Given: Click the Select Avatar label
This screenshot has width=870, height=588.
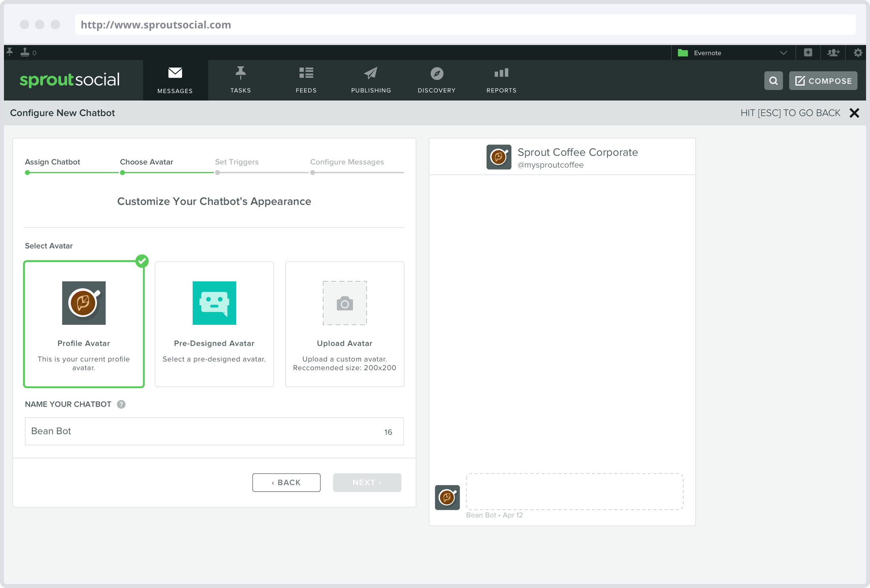Looking at the screenshot, I should tap(49, 246).
